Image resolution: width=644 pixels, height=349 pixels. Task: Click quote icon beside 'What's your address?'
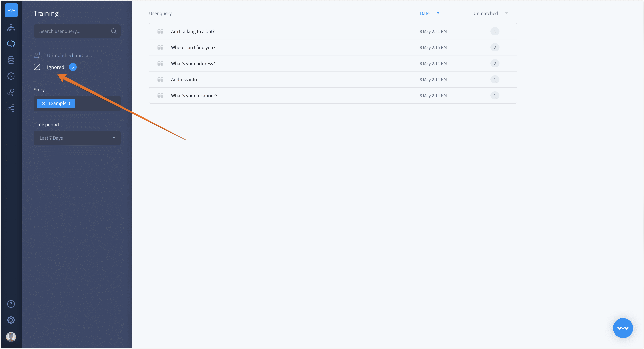160,63
